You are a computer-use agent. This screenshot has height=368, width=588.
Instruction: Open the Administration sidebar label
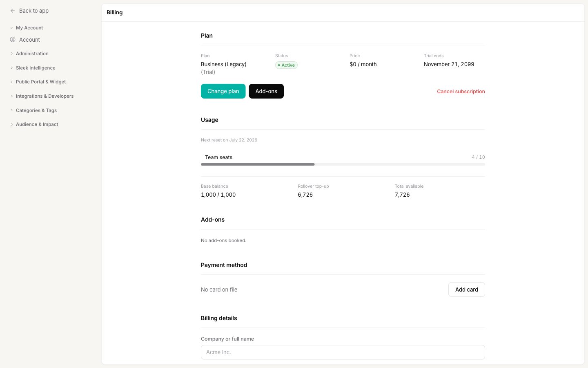click(32, 54)
